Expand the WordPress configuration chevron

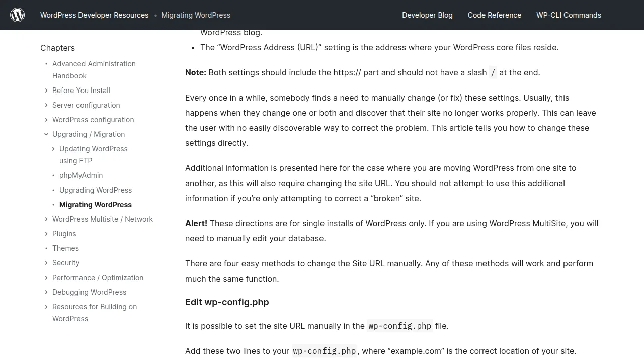[x=46, y=120]
